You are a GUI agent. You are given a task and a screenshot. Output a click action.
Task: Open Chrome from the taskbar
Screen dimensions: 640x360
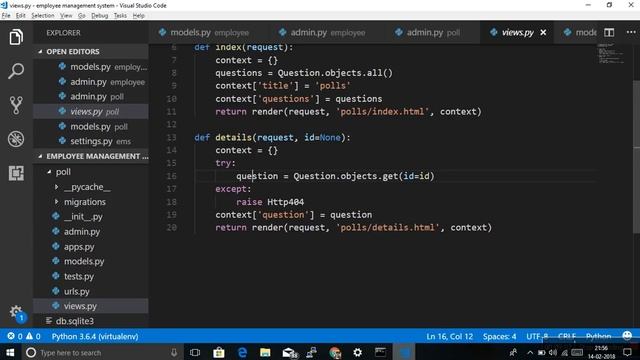[x=335, y=352]
